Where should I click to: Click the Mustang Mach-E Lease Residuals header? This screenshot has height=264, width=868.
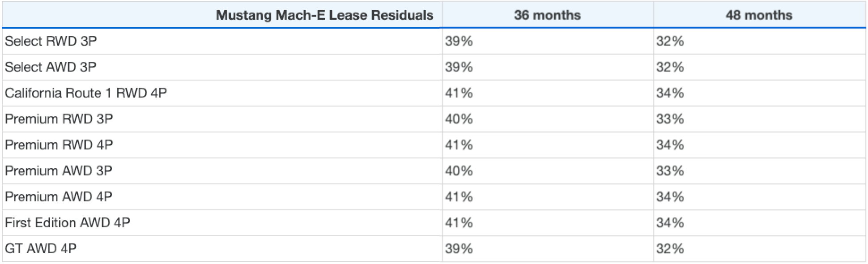[324, 15]
